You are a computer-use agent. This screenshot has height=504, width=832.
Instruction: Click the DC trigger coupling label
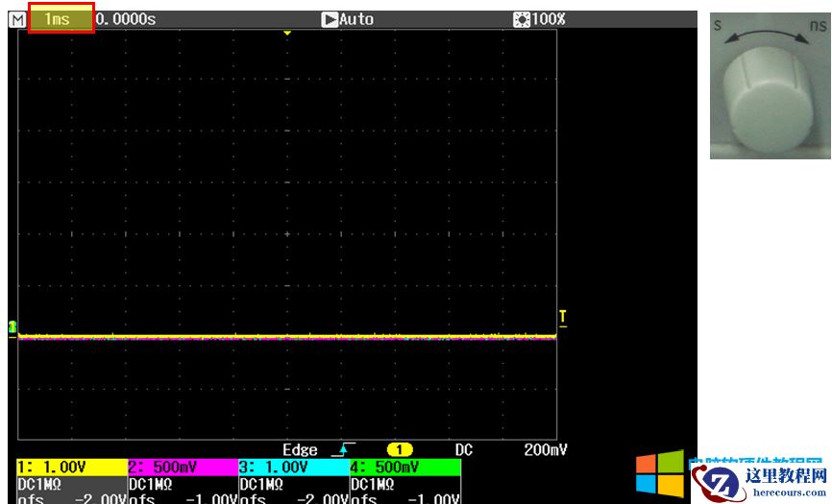464,449
